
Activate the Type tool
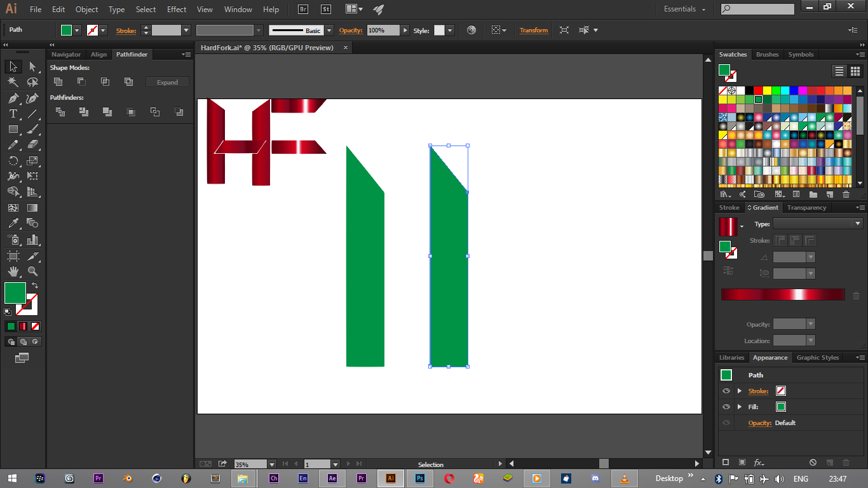coord(13,114)
